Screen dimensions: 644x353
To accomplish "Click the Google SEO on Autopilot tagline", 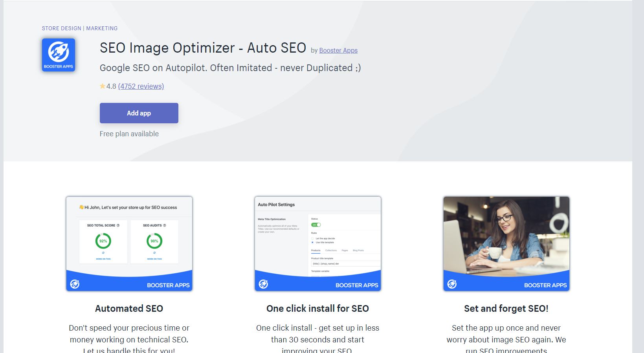I will [x=230, y=68].
